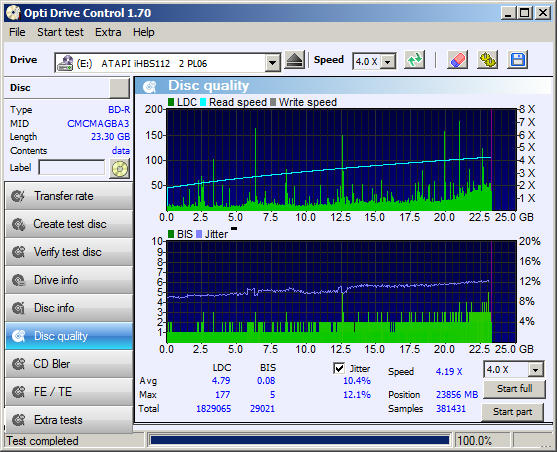Click the disc Label text field
Viewport: 557px width, 452px height.
tap(72, 167)
